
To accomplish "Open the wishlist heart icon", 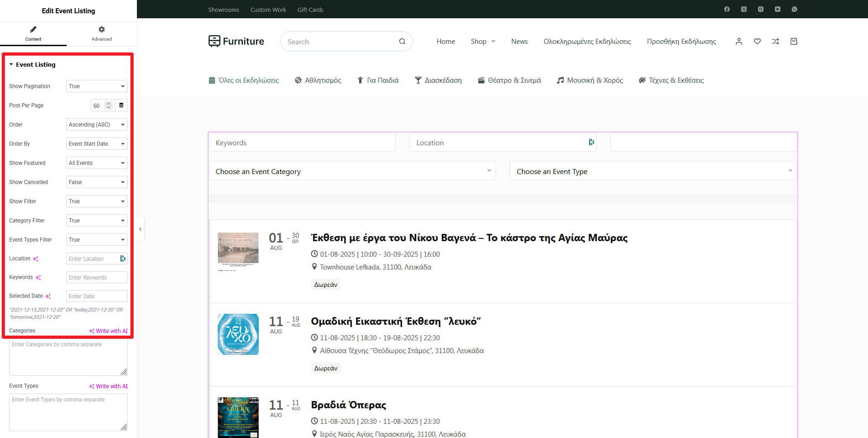I will (x=758, y=42).
